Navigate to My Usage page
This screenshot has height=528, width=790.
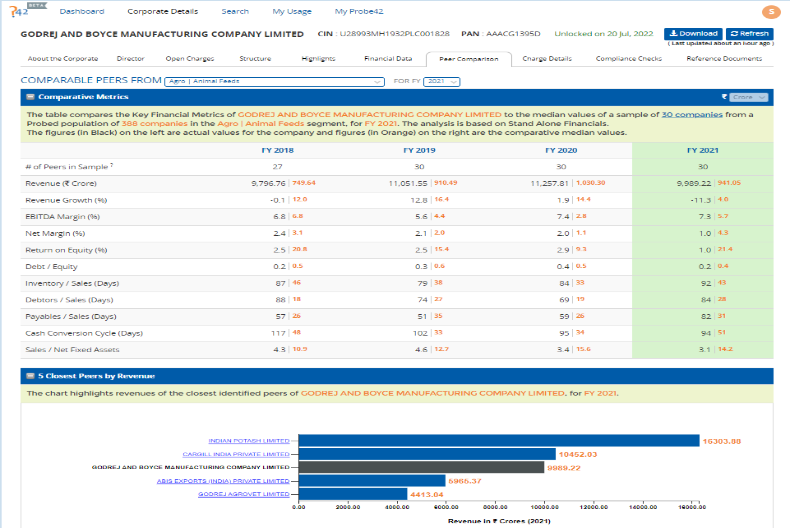(291, 11)
